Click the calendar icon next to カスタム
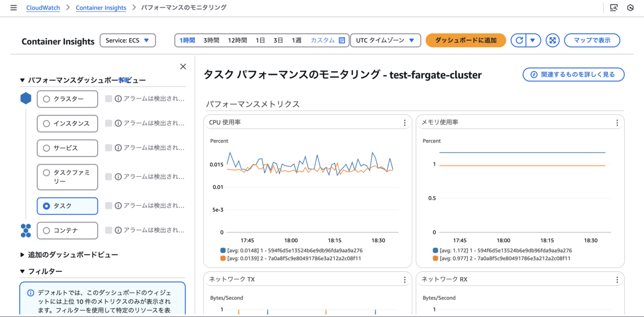 coord(342,40)
